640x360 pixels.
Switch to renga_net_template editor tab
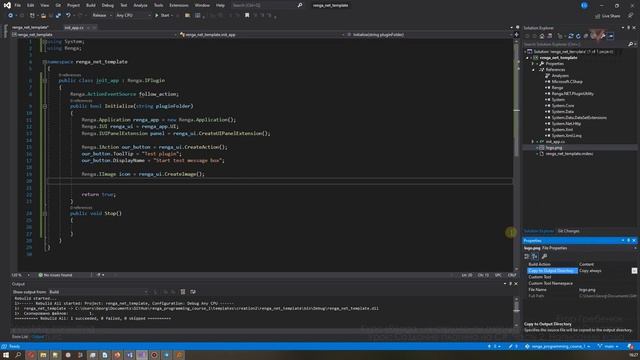pyautogui.click(x=30, y=28)
